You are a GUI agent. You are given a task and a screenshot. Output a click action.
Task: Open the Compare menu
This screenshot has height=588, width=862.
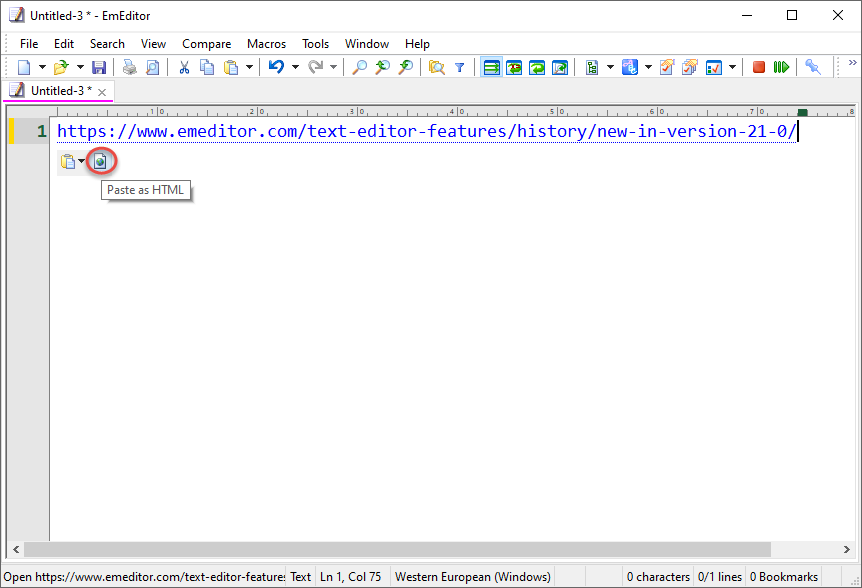pos(207,44)
